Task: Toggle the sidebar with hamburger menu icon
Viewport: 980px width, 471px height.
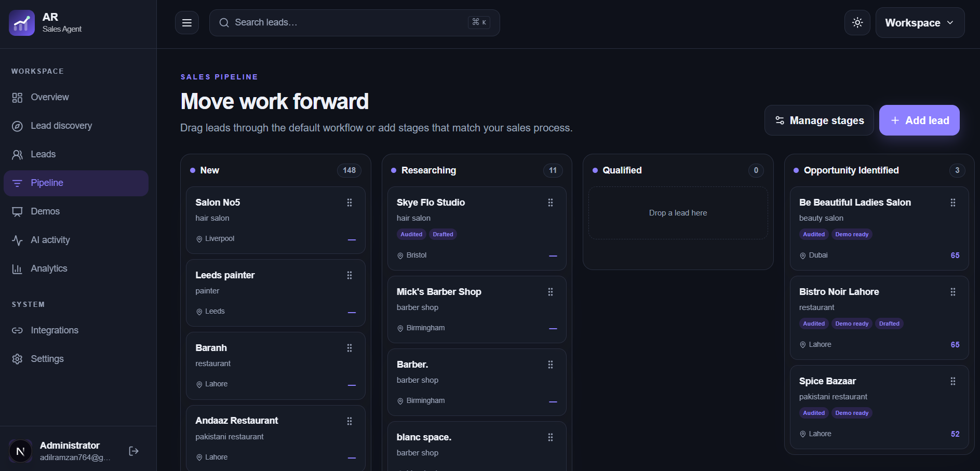Action: 187,23
